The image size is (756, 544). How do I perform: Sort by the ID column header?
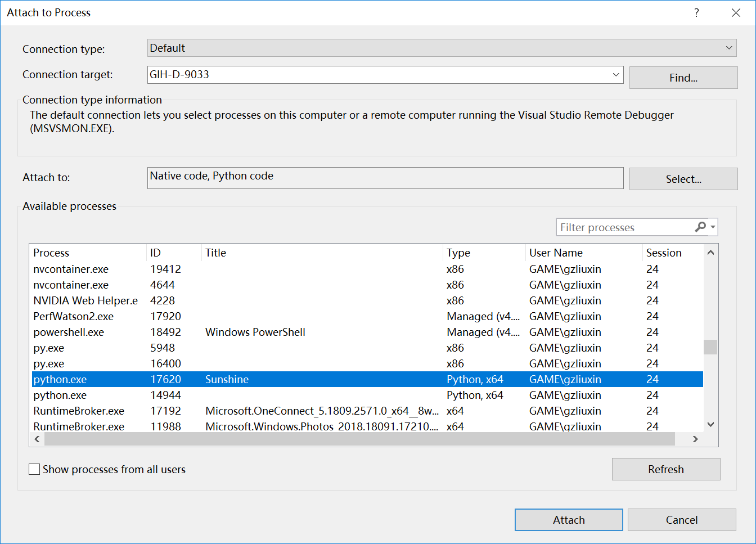pyautogui.click(x=174, y=253)
